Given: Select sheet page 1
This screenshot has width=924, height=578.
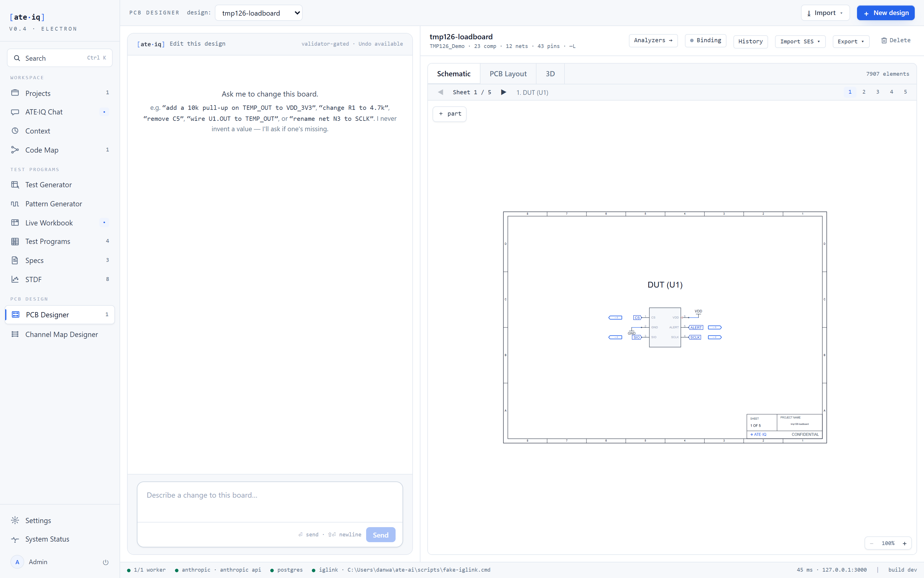Looking at the screenshot, I should (x=850, y=92).
